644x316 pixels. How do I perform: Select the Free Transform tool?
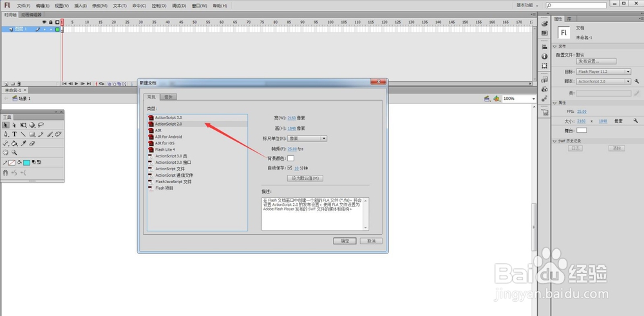[23, 124]
